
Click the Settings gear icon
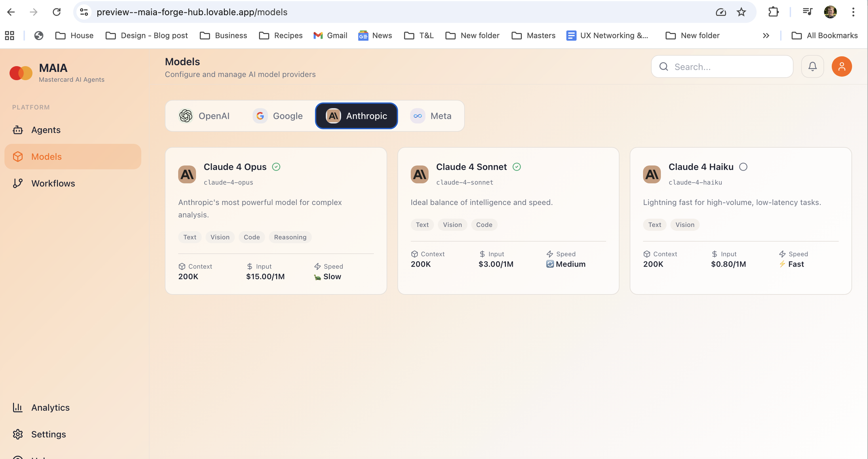click(18, 434)
